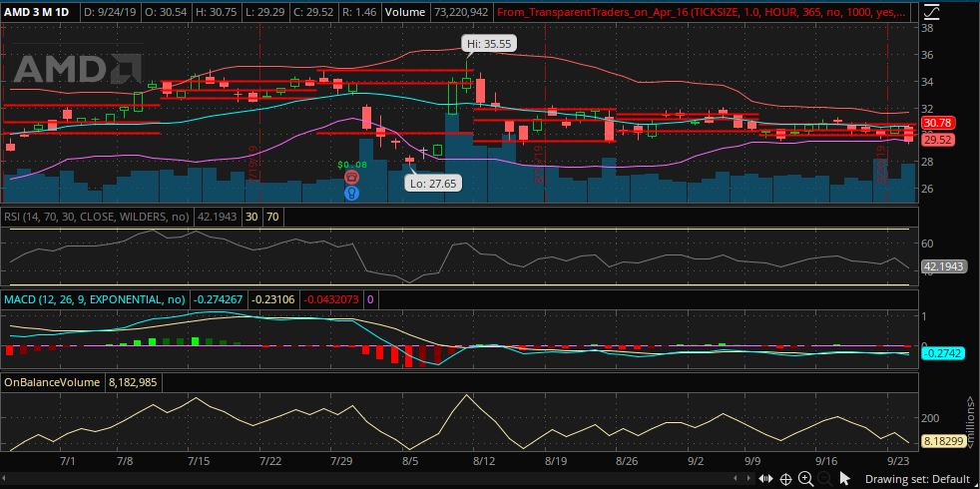The image size is (980, 489).
Task: Click the L: 29.29 low value
Action: pos(265,12)
